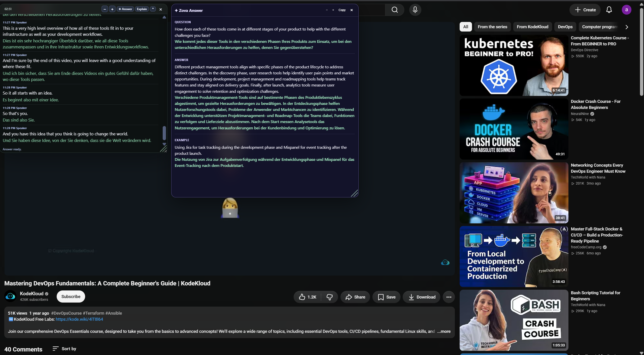Open the Kubernetes Beginner to Pro thumbnail
This screenshot has width=644, height=355.
[514, 65]
